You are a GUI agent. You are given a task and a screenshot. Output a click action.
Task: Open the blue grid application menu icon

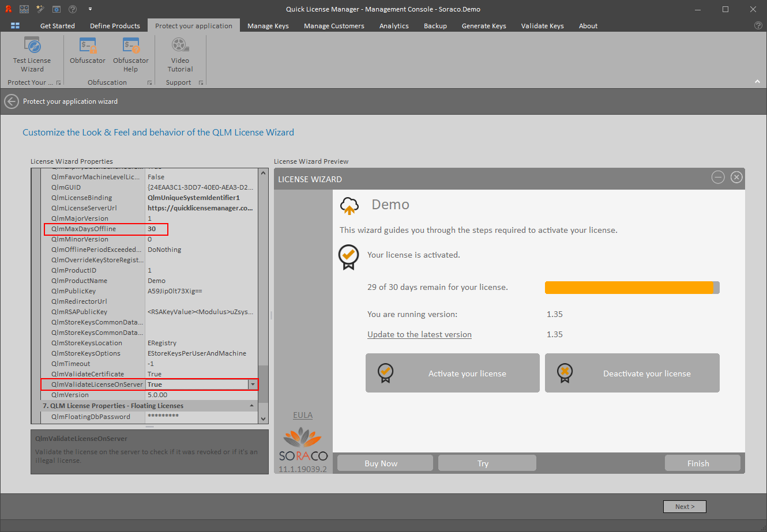15,26
